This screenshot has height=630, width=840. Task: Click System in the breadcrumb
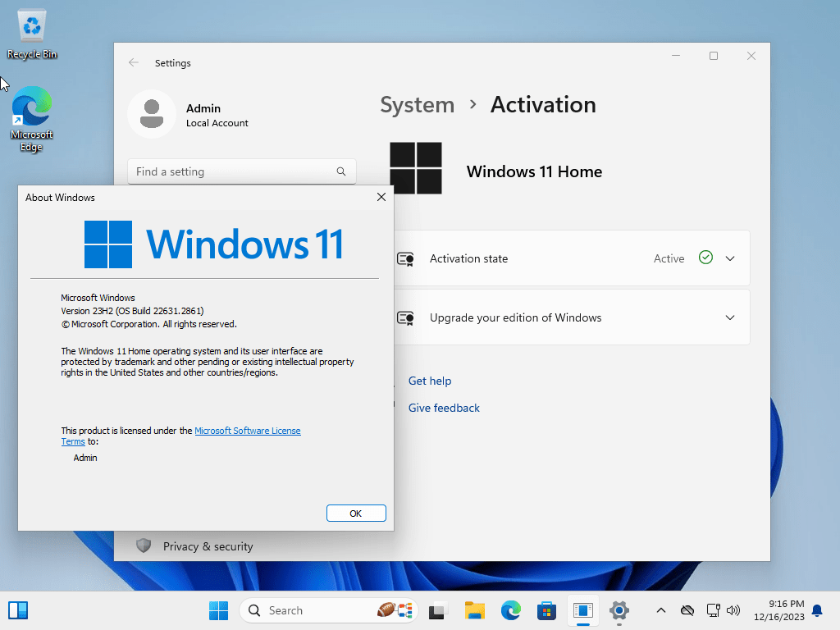417,104
